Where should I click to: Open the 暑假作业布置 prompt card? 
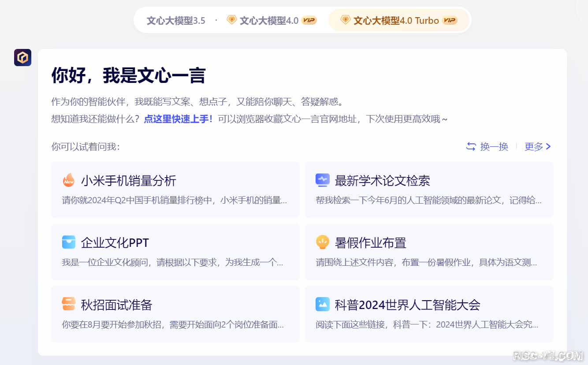pyautogui.click(x=429, y=252)
